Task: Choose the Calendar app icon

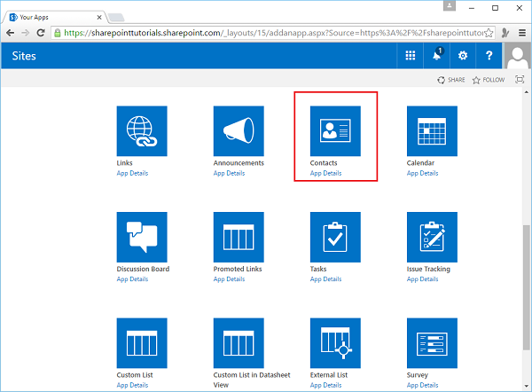Action: click(x=432, y=131)
